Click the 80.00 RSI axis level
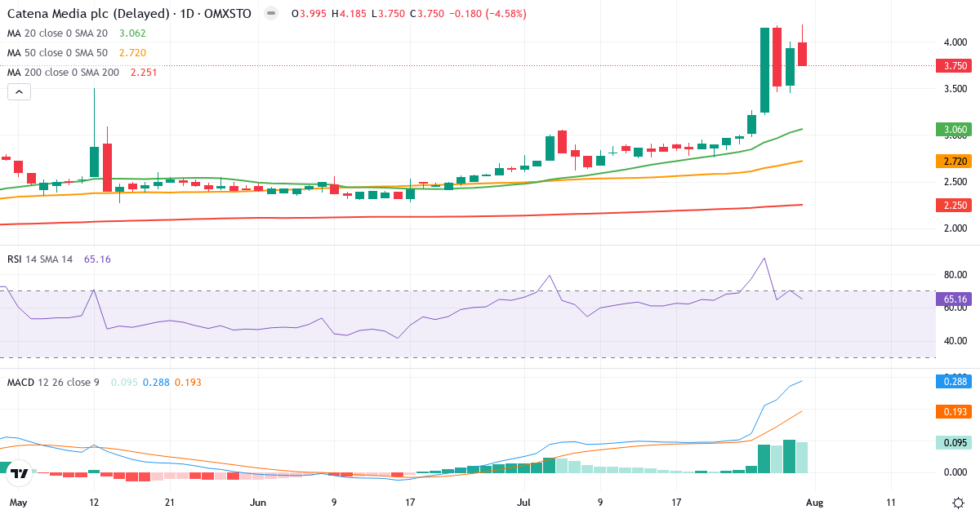This screenshot has height=514, width=980. pyautogui.click(x=955, y=275)
